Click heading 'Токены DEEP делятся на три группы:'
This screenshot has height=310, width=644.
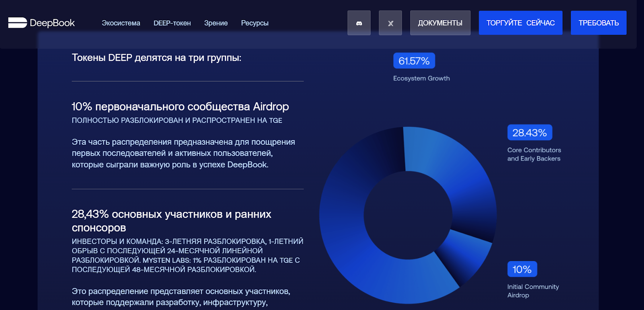point(157,58)
